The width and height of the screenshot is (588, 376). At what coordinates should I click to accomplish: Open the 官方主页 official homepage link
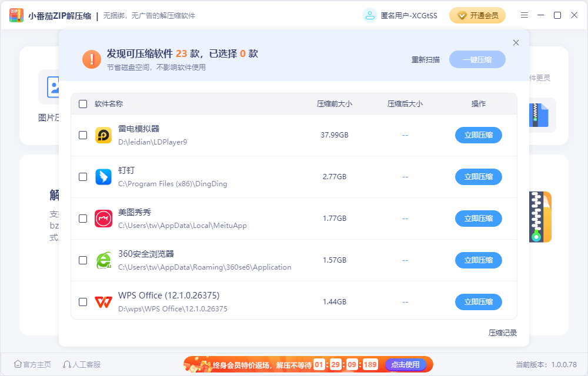32,364
